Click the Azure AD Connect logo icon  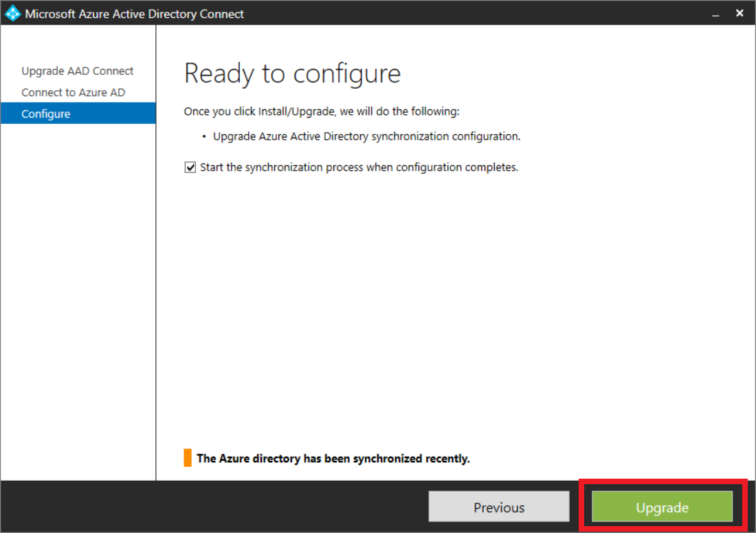13,13
